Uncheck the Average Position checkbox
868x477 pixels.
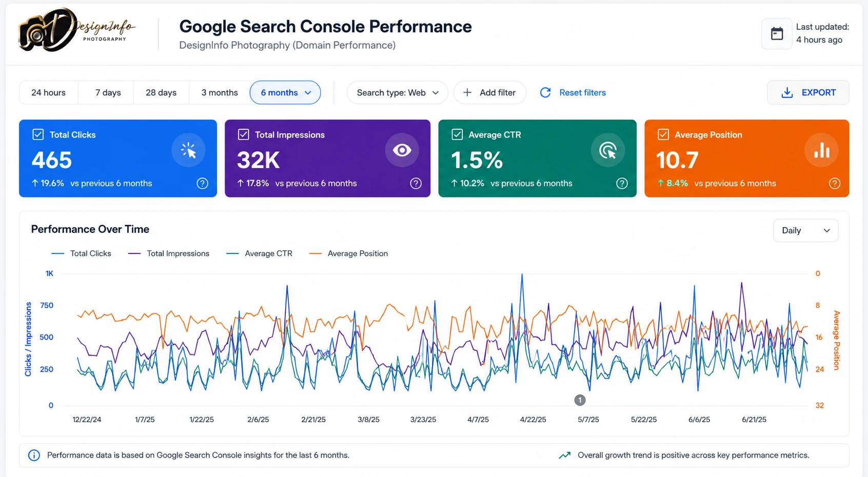tap(663, 134)
